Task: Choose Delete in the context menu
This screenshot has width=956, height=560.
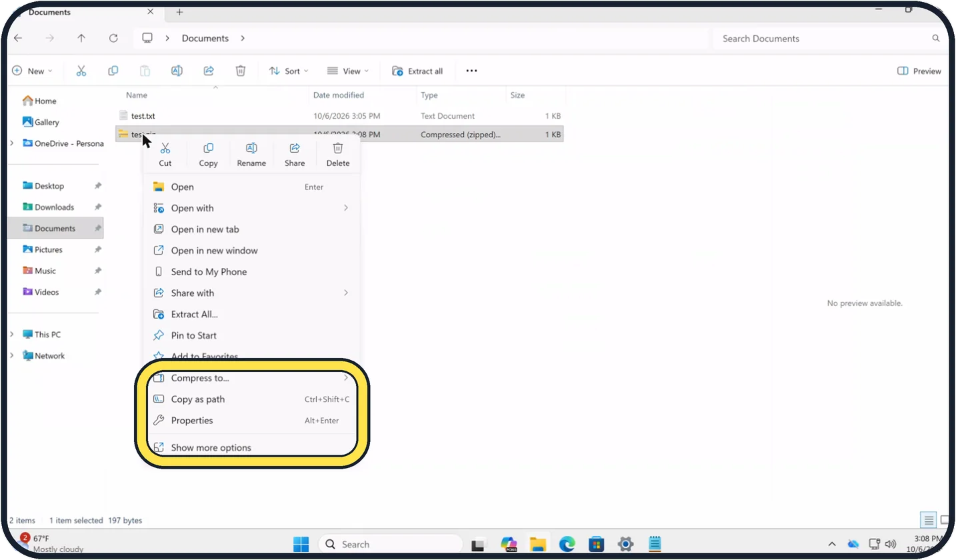Action: coord(338,154)
